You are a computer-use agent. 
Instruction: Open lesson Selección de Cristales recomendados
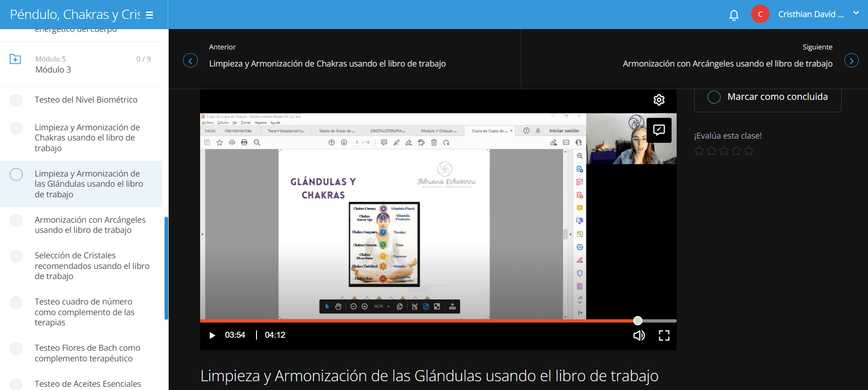(92, 266)
